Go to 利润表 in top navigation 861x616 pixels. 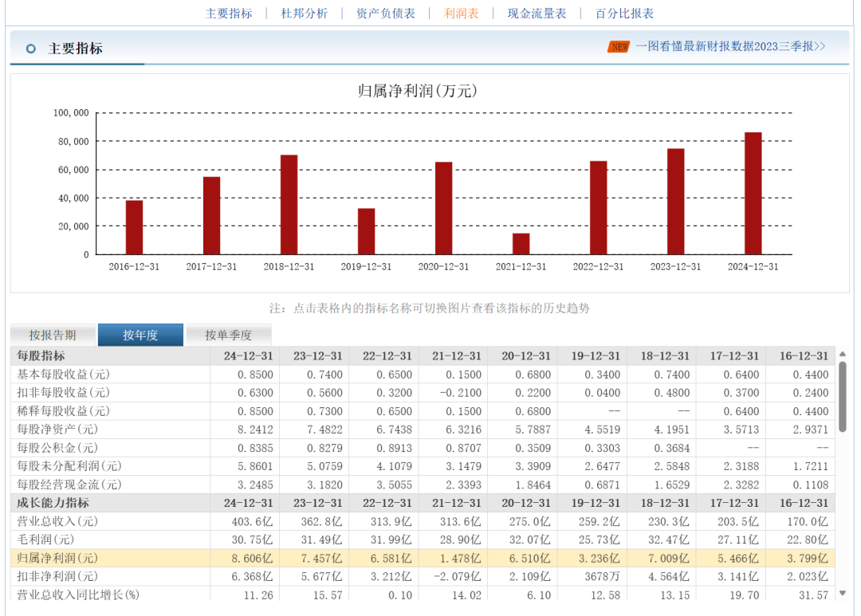pyautogui.click(x=462, y=14)
